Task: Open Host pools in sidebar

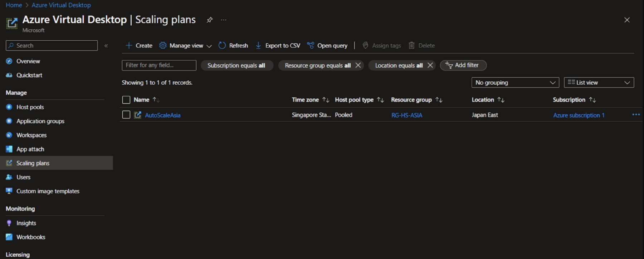Action: click(x=30, y=107)
